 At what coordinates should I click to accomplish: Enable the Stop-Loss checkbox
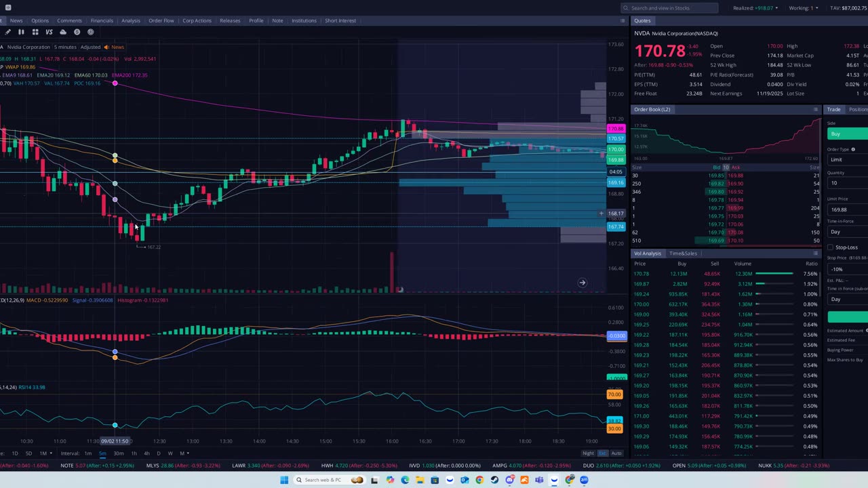830,247
